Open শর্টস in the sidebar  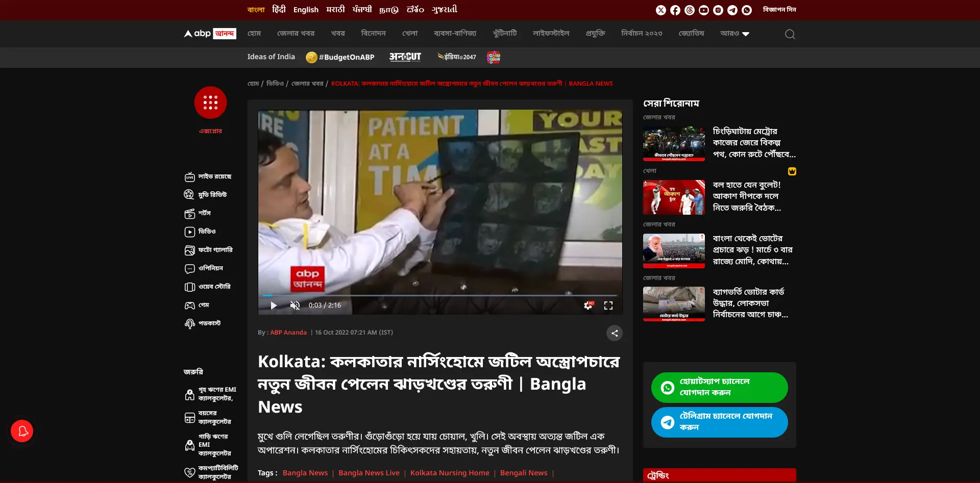click(x=198, y=213)
